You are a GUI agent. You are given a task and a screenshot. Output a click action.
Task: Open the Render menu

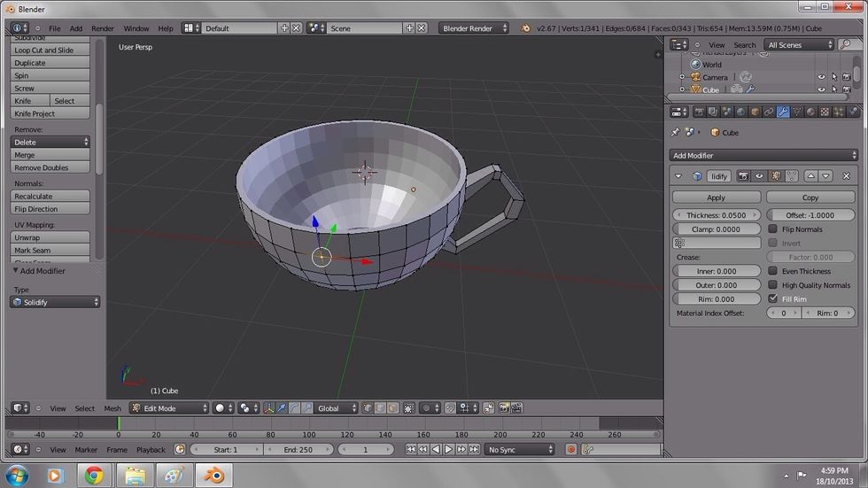(103, 28)
